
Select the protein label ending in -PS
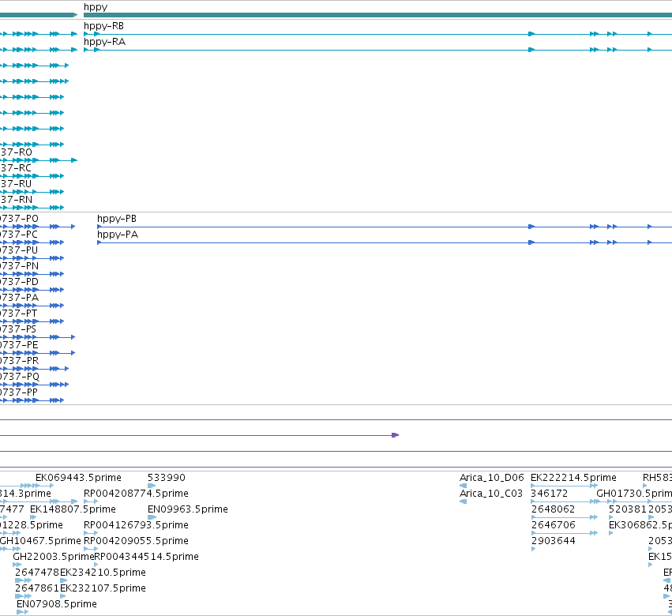click(18, 329)
